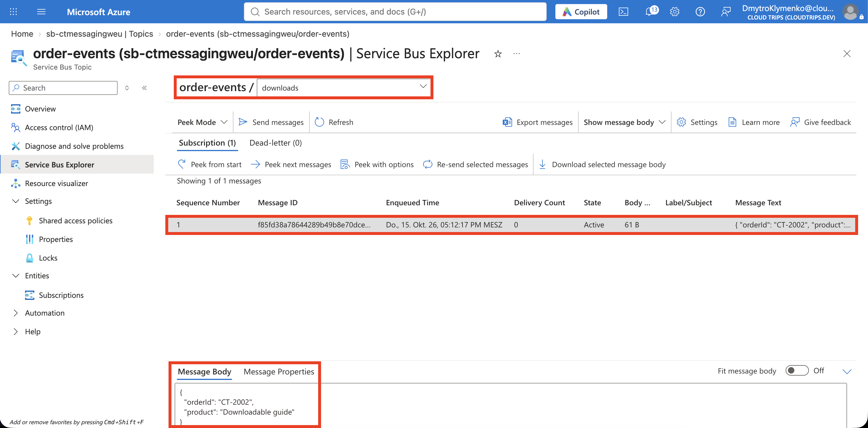This screenshot has width=868, height=428.
Task: Favorite this page with the star icon
Action: pyautogui.click(x=498, y=54)
